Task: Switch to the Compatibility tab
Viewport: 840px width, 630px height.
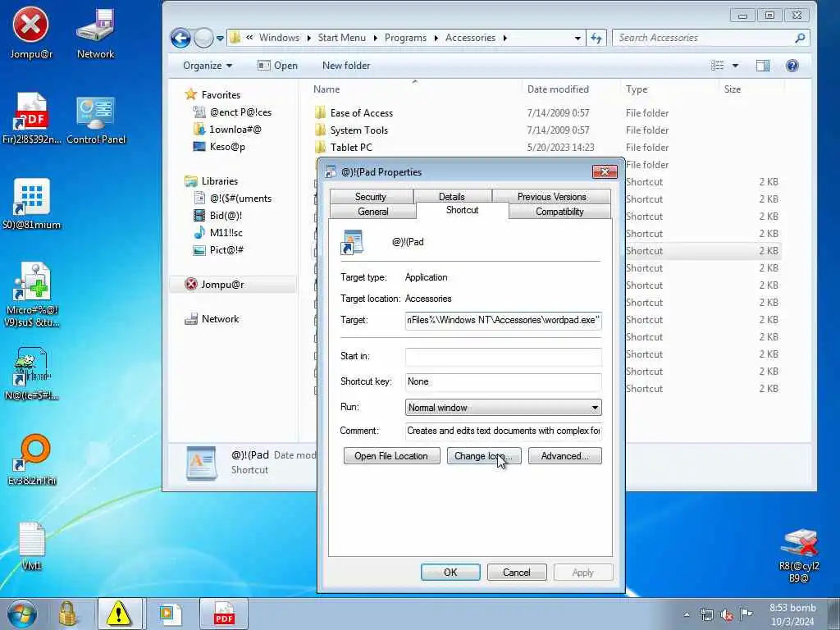Action: 559,212
